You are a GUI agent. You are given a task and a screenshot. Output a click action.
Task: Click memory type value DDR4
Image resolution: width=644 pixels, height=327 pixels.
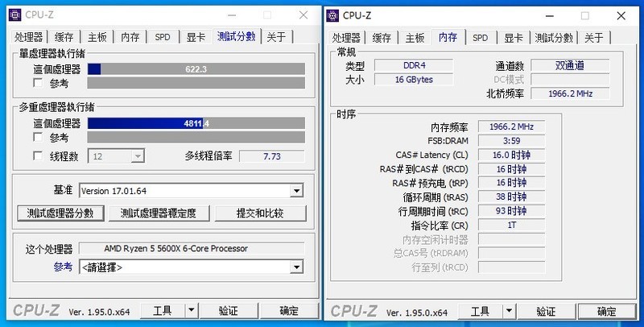click(x=414, y=65)
